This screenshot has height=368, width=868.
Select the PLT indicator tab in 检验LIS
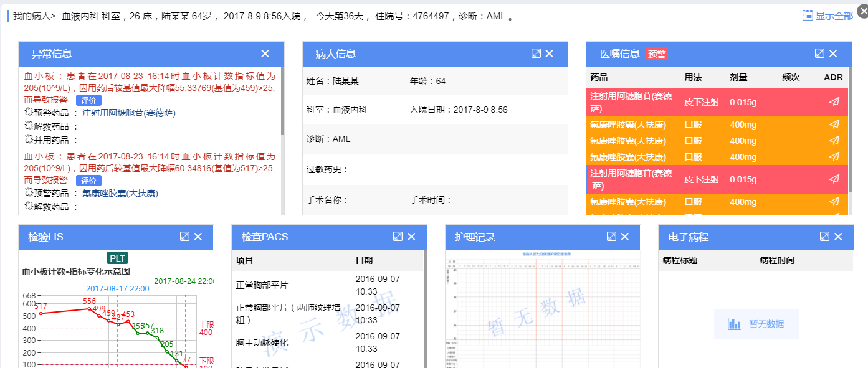(117, 258)
